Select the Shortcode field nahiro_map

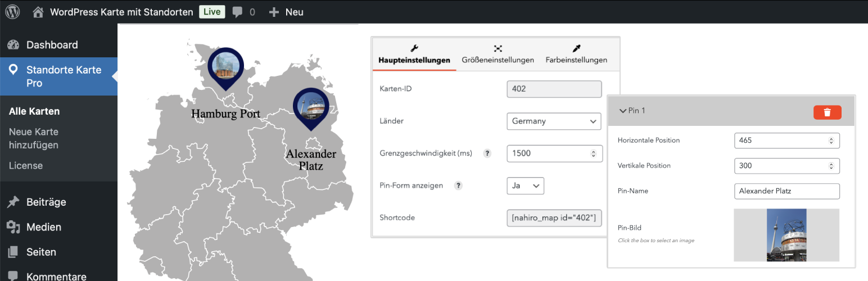(554, 217)
